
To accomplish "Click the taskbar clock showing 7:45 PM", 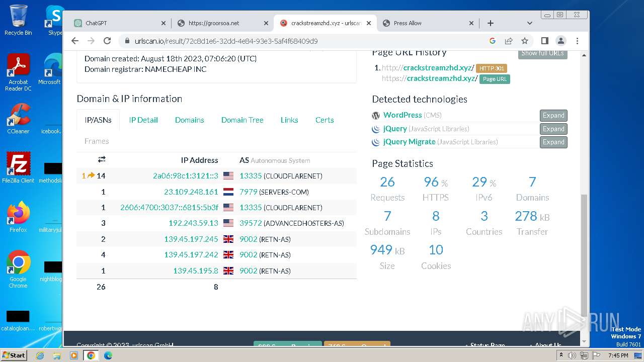I will tap(618, 355).
